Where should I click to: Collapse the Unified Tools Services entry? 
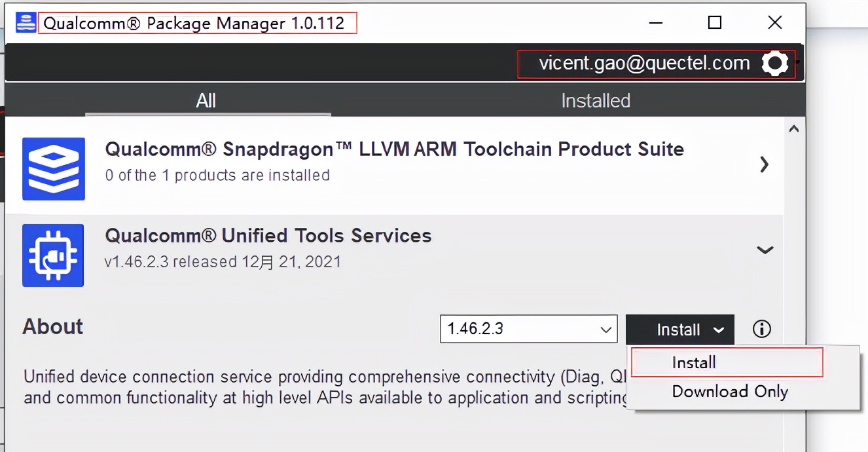pos(765,250)
